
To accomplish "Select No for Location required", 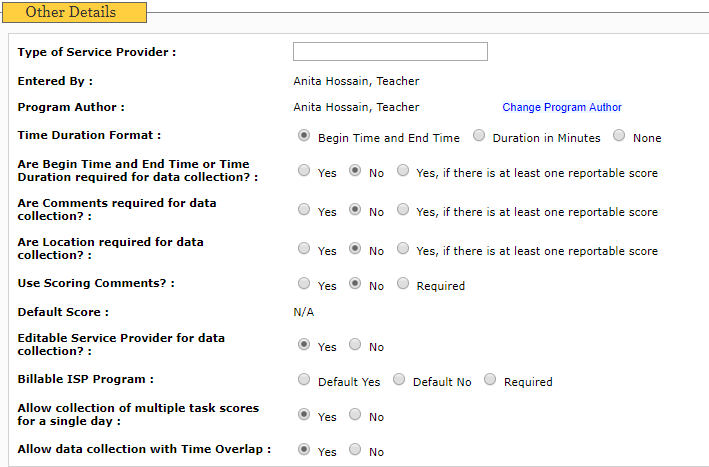I will [355, 248].
